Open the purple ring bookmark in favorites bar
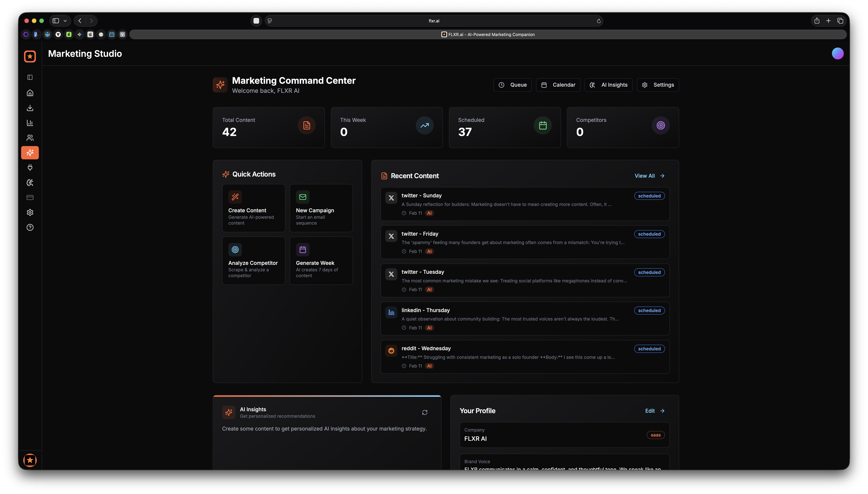The height and width of the screenshot is (494, 868). pyautogui.click(x=26, y=35)
